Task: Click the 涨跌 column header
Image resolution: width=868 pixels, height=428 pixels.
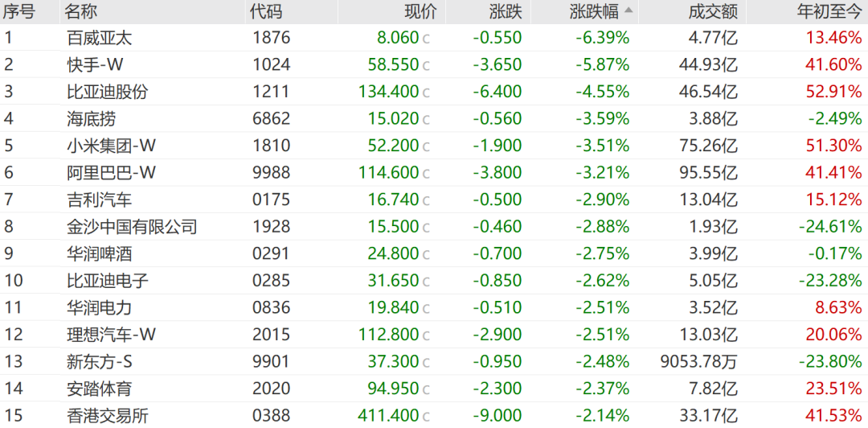Action: pyautogui.click(x=506, y=11)
